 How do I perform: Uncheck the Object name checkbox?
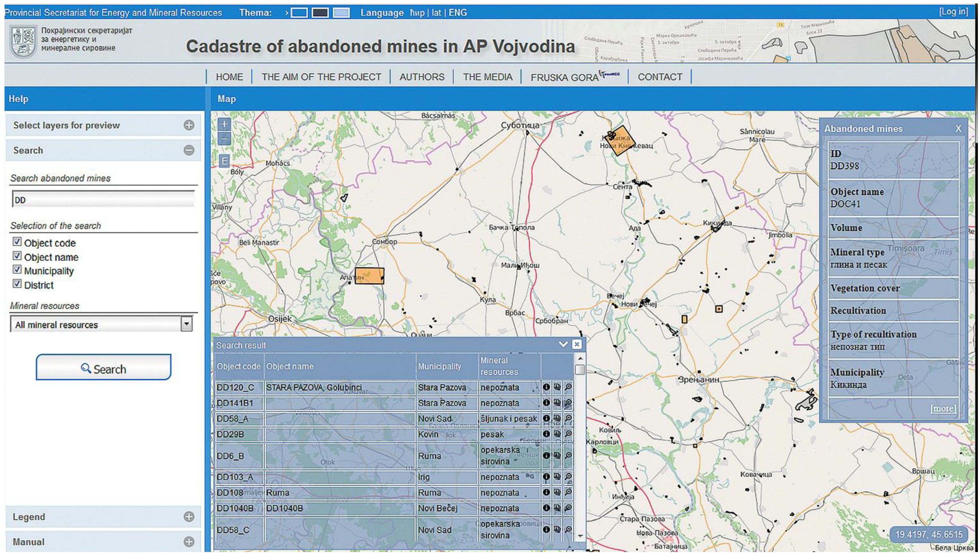[x=17, y=256]
